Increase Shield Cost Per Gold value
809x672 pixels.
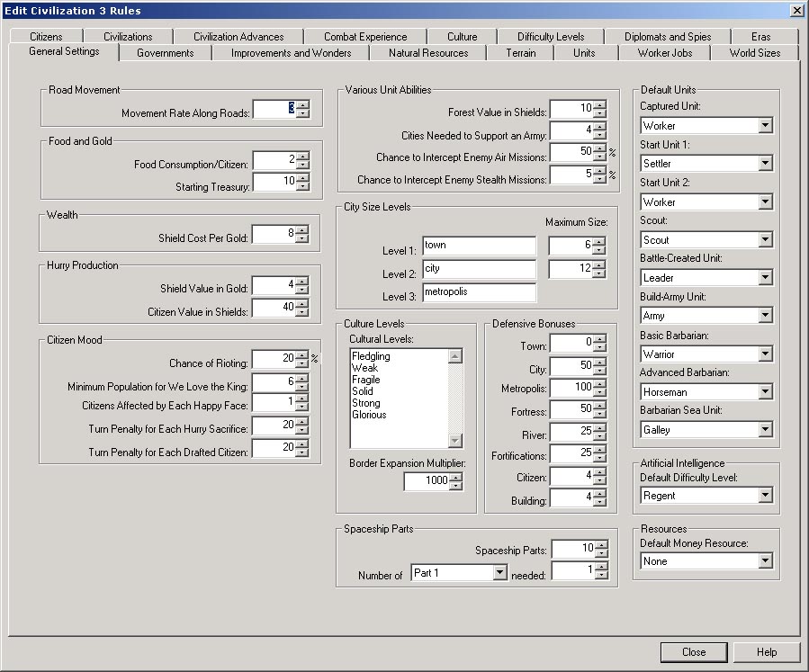pyautogui.click(x=301, y=229)
